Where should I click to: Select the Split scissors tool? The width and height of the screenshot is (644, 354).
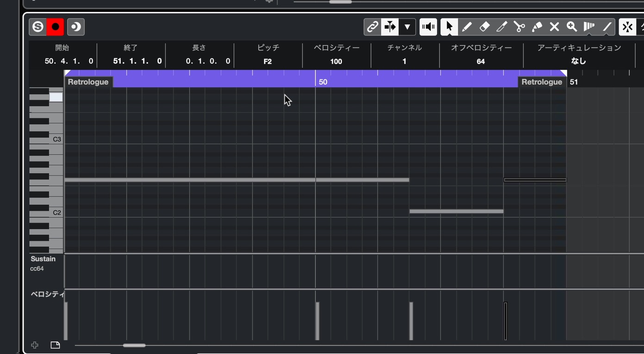pyautogui.click(x=520, y=27)
